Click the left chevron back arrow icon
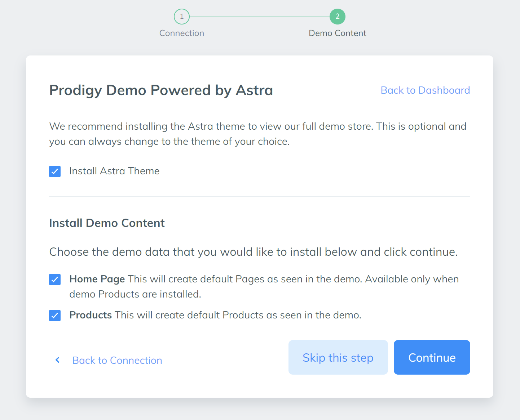This screenshot has height=420, width=520. (57, 360)
